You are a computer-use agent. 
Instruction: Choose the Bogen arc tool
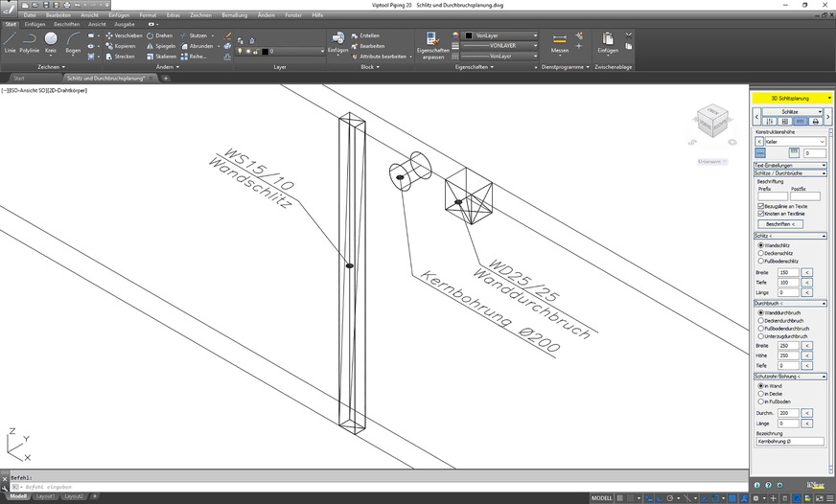73,40
